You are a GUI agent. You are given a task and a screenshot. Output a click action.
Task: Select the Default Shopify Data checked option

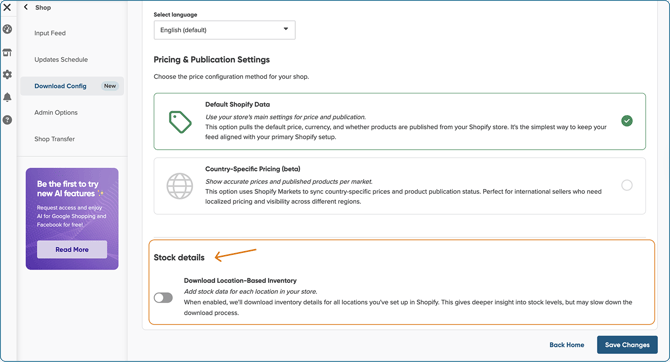pos(627,121)
